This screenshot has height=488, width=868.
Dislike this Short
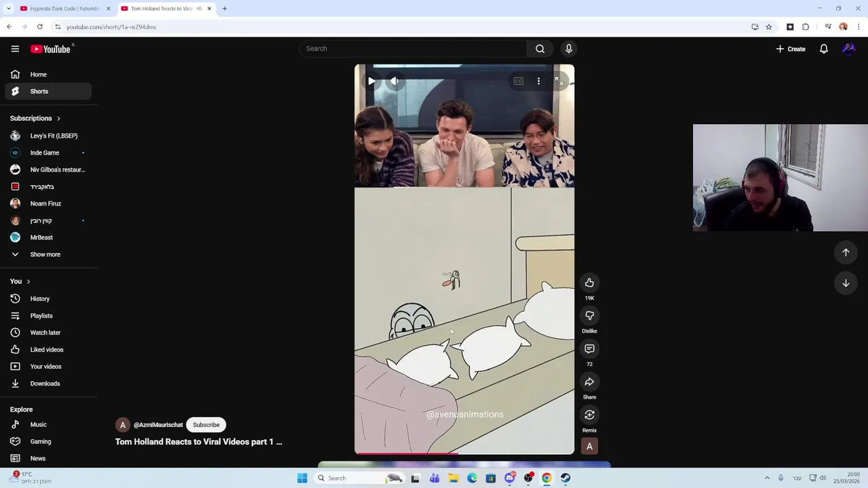pyautogui.click(x=589, y=316)
